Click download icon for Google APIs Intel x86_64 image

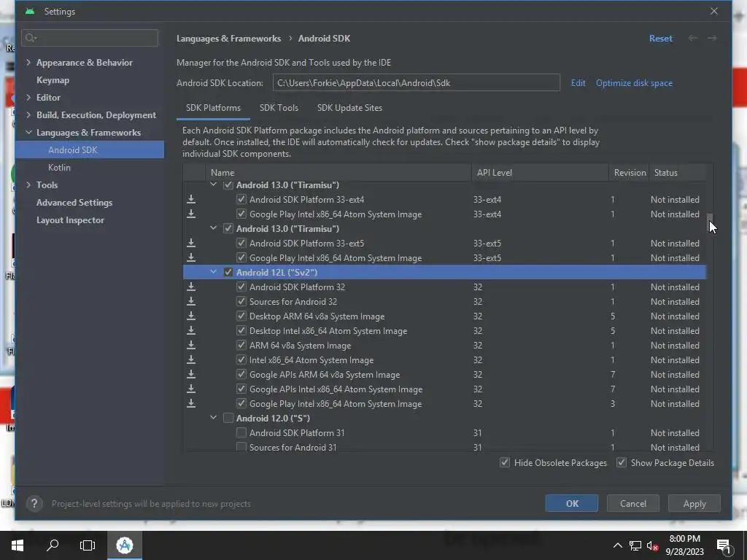pos(191,389)
